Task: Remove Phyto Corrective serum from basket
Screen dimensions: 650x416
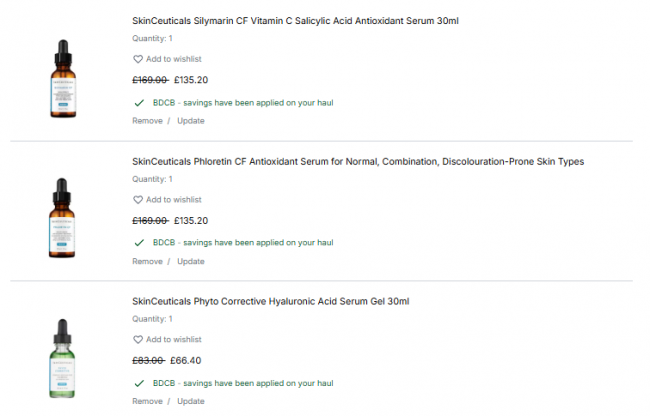Action: tap(147, 402)
